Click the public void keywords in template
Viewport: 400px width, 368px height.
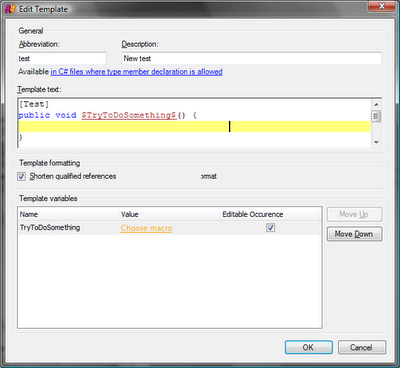[x=47, y=115]
